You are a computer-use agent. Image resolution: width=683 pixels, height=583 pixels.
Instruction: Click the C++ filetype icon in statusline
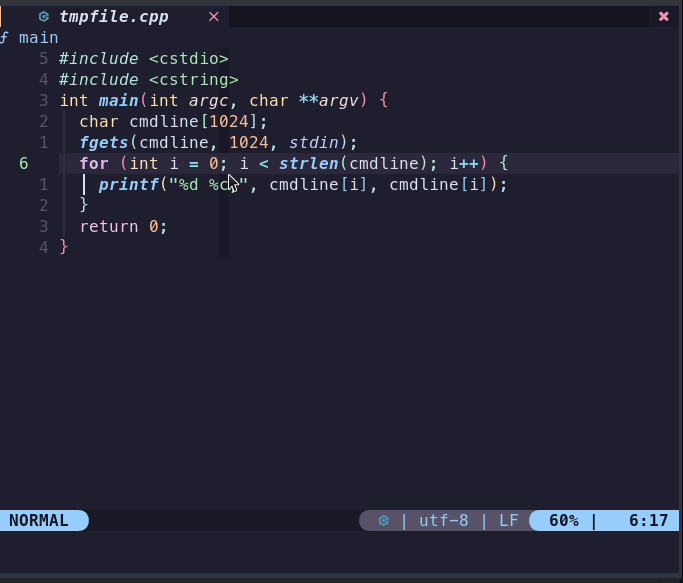tap(383, 521)
